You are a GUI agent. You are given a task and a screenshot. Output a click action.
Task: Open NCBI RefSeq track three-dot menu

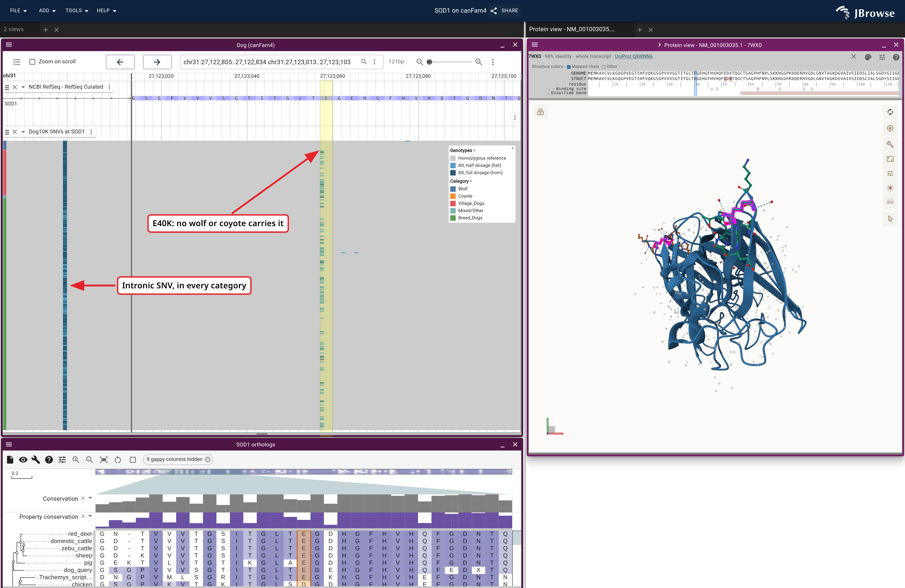110,87
